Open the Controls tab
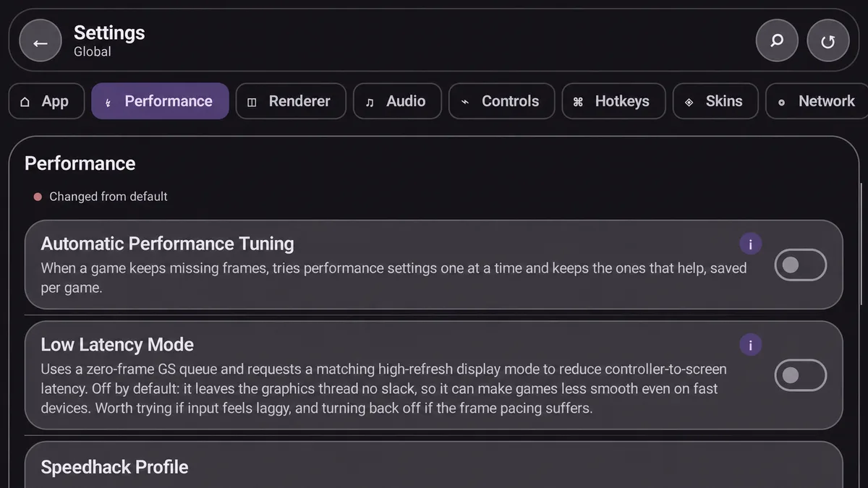Viewport: 868px width, 488px height. tap(502, 101)
